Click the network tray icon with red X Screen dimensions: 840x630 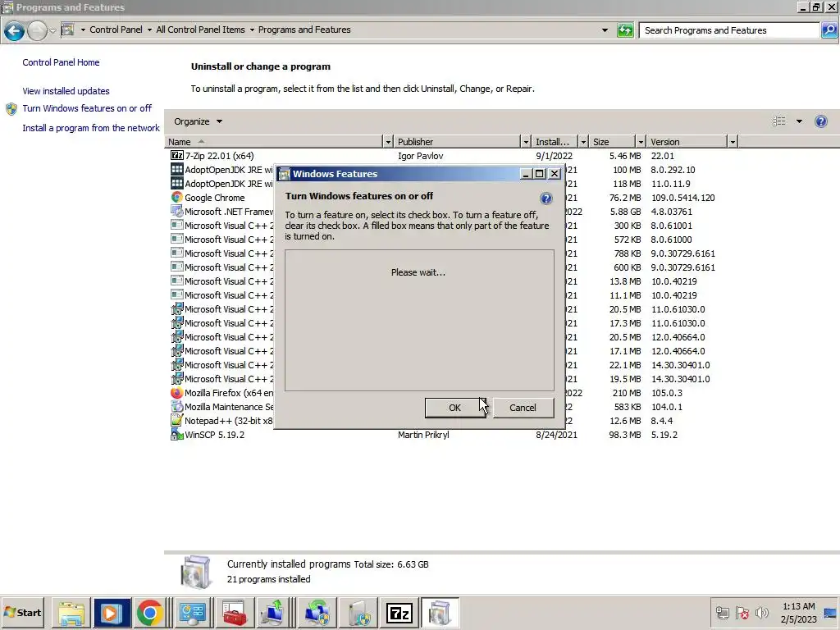click(742, 612)
